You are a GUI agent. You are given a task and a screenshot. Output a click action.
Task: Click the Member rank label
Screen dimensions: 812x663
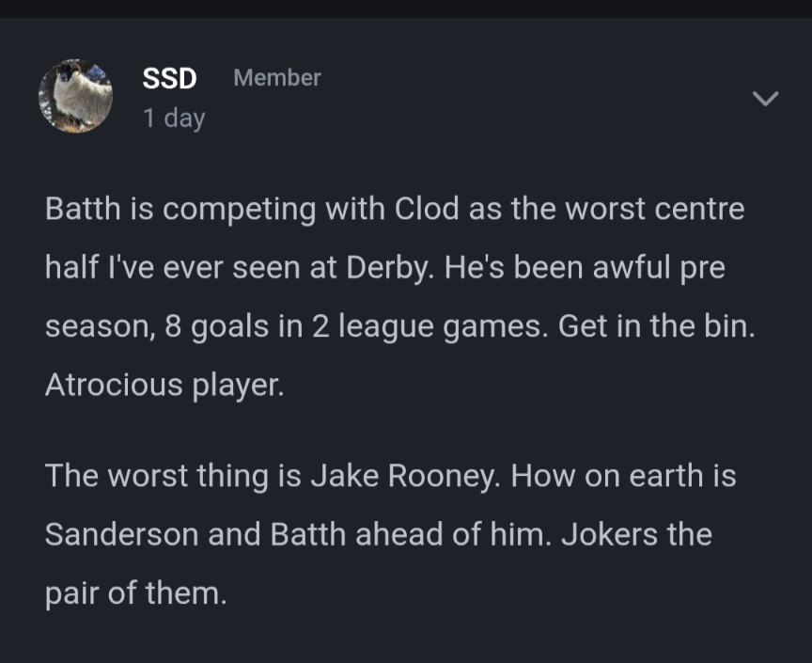click(x=277, y=78)
